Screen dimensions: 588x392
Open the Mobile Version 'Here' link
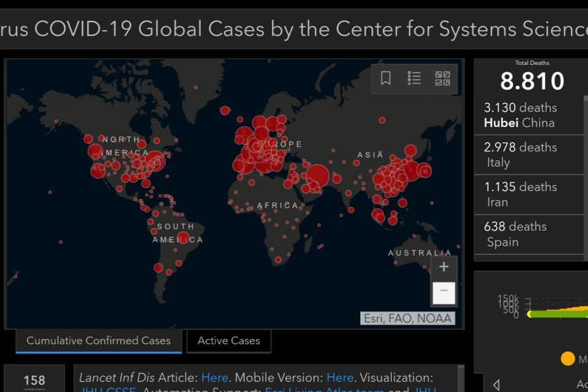[x=339, y=377]
